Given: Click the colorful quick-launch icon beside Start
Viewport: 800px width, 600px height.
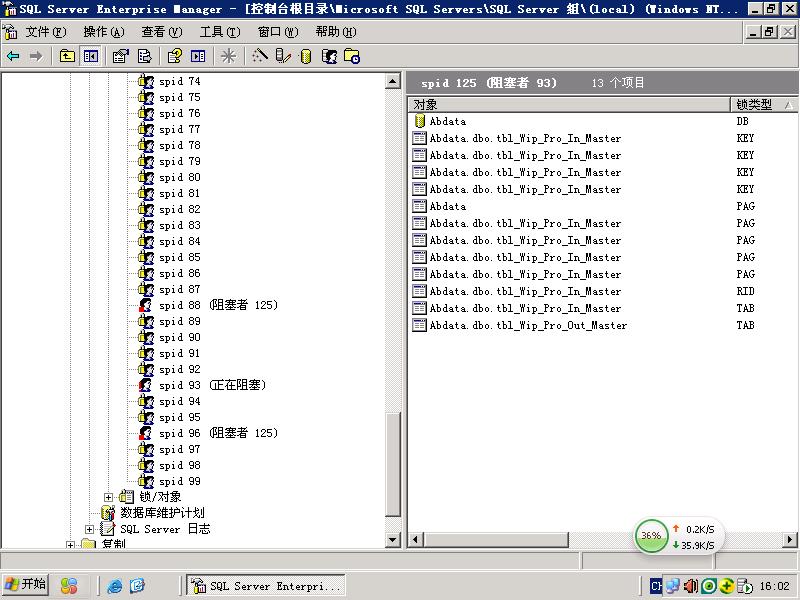Looking at the screenshot, I should click(69, 585).
